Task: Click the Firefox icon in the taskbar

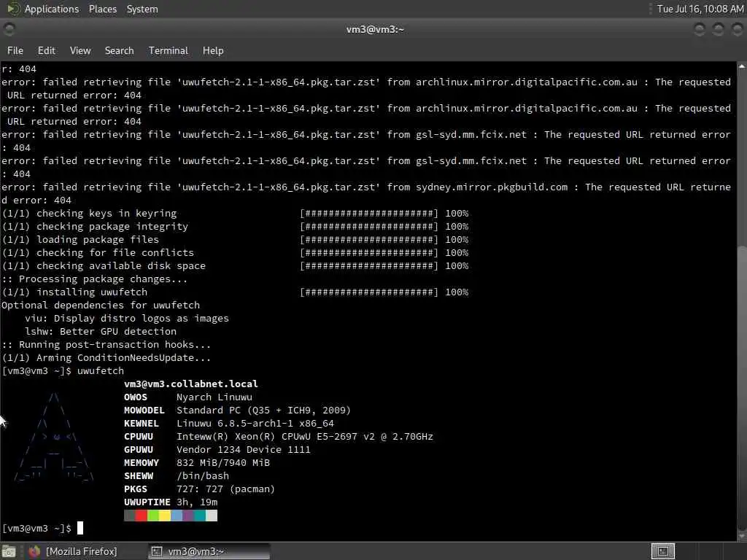Action: (x=34, y=551)
